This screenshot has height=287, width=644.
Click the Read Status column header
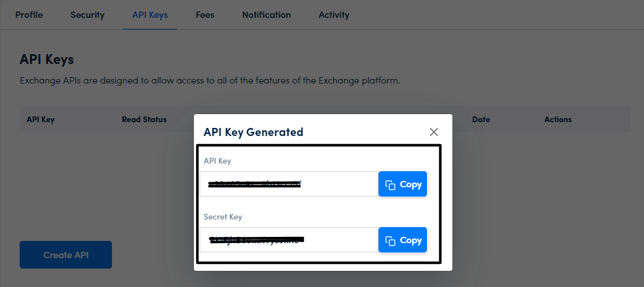tap(144, 120)
